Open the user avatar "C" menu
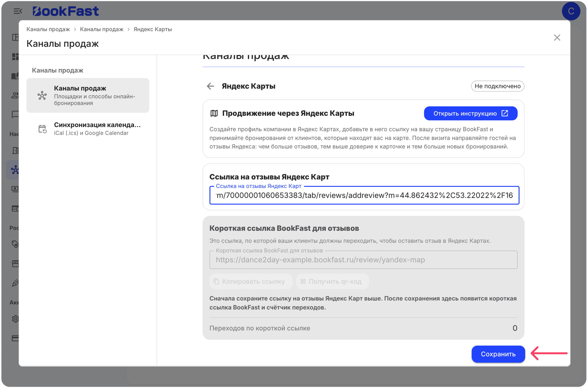 point(570,11)
